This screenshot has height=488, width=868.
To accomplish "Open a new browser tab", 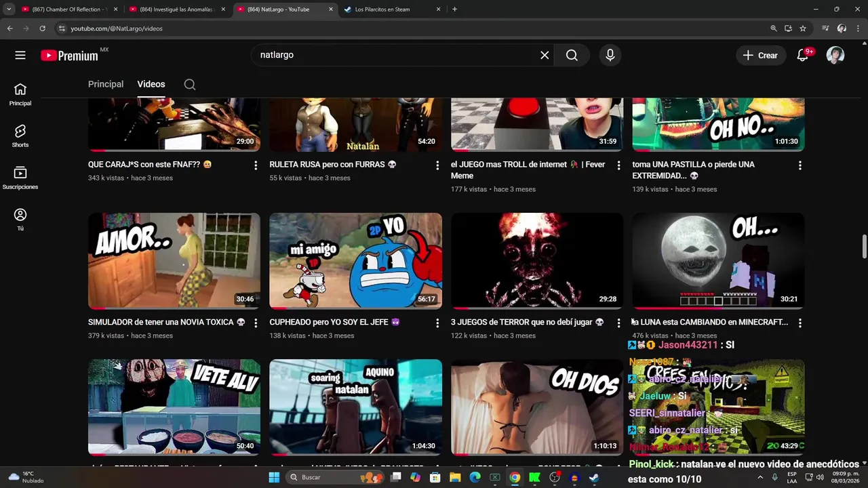I will 454,9.
